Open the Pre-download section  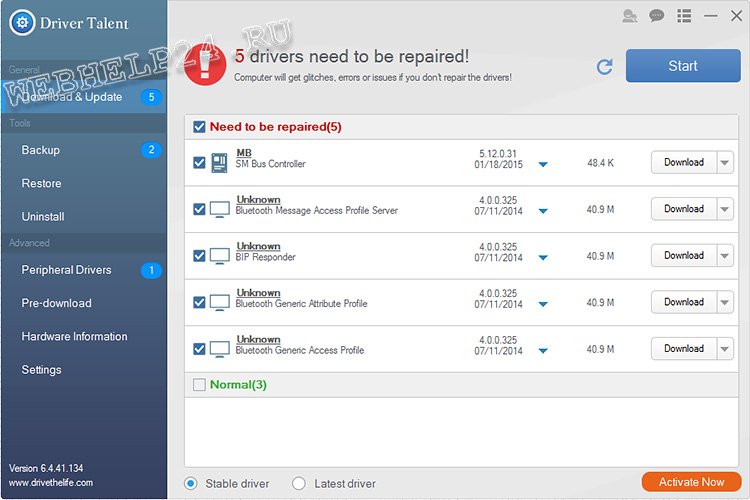(84, 303)
